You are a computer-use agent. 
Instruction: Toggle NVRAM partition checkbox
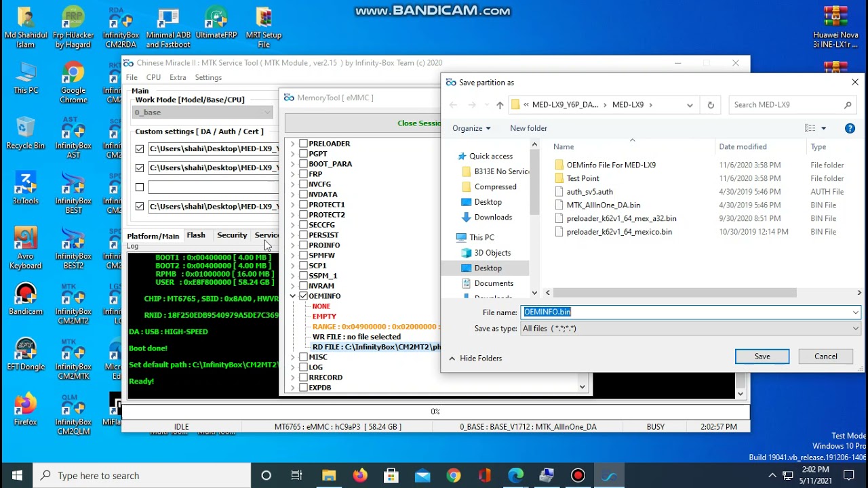tap(303, 286)
